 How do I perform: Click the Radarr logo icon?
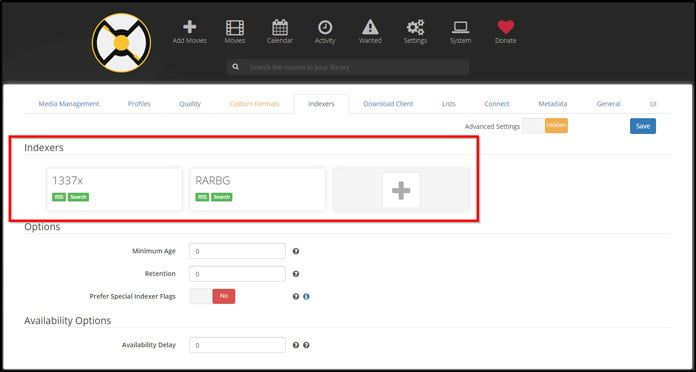click(121, 43)
